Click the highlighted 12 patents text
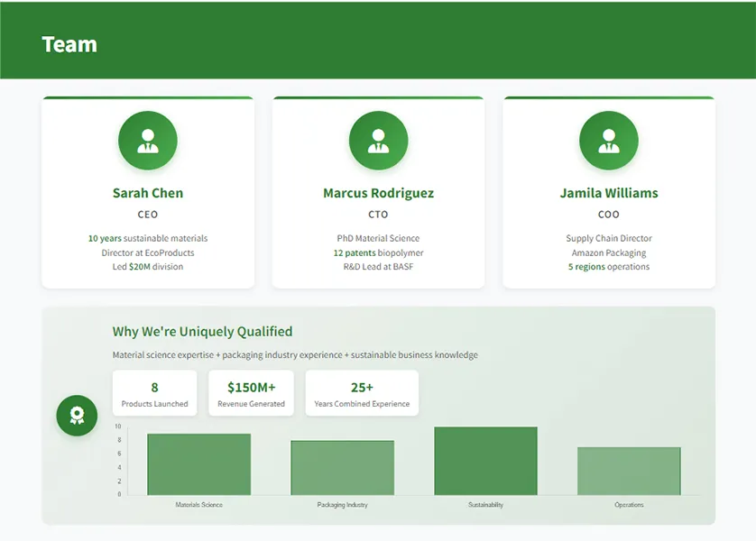The height and width of the screenshot is (541, 756). (355, 252)
